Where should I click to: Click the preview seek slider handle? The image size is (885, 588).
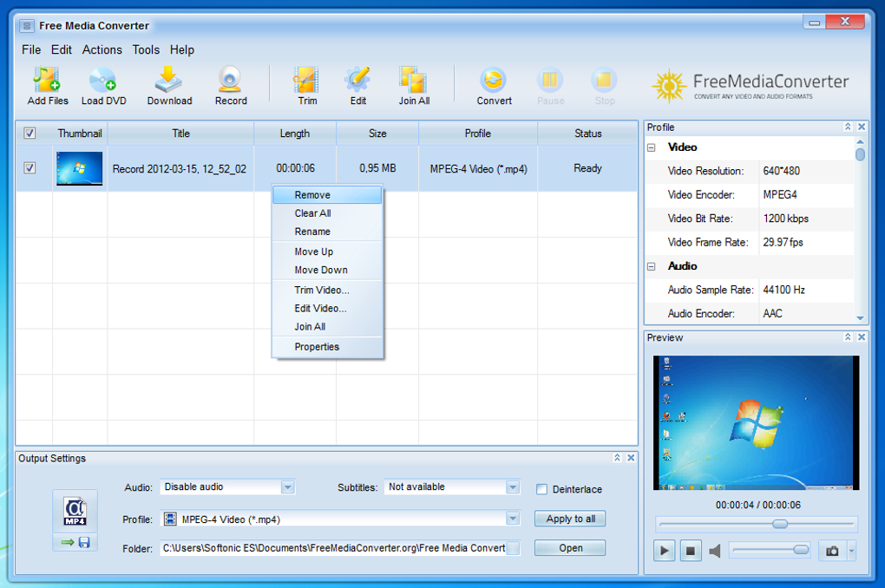coord(779,524)
